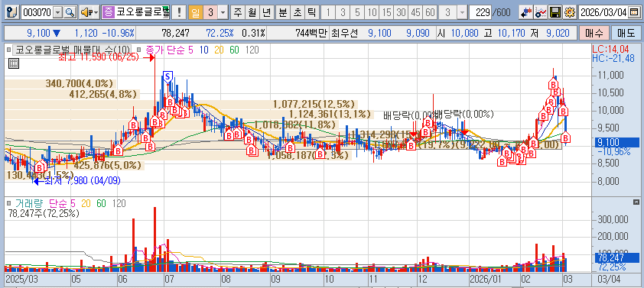Select the 초 second period tab

click(x=297, y=13)
